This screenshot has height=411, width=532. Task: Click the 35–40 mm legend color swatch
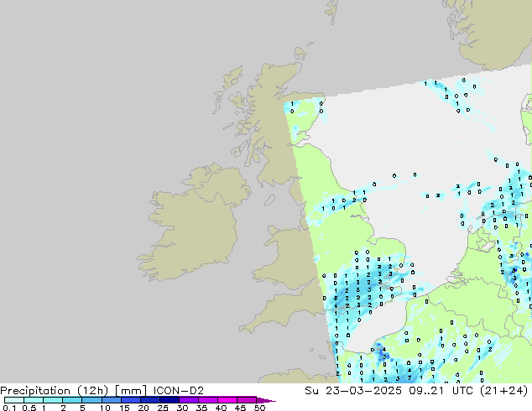[208, 400]
